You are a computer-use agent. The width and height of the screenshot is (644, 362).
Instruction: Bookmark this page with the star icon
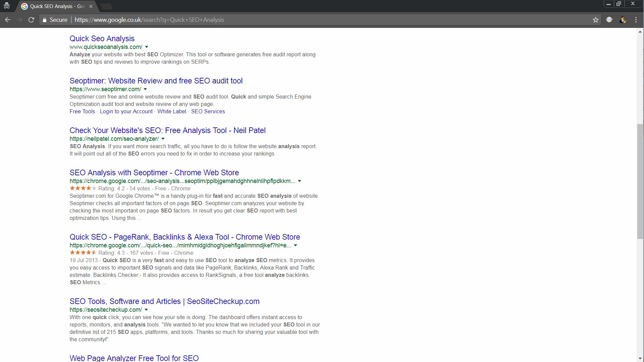pos(596,20)
